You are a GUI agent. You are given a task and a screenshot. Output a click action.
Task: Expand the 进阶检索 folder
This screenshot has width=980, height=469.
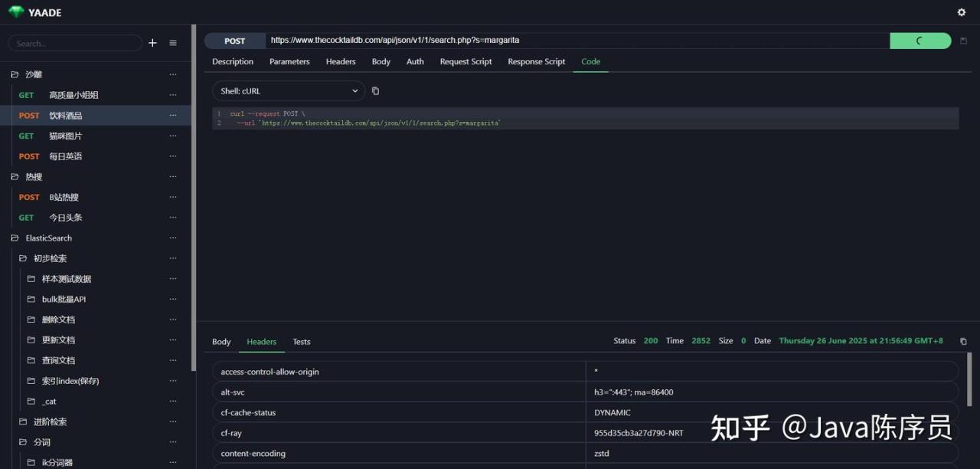[x=23, y=421]
